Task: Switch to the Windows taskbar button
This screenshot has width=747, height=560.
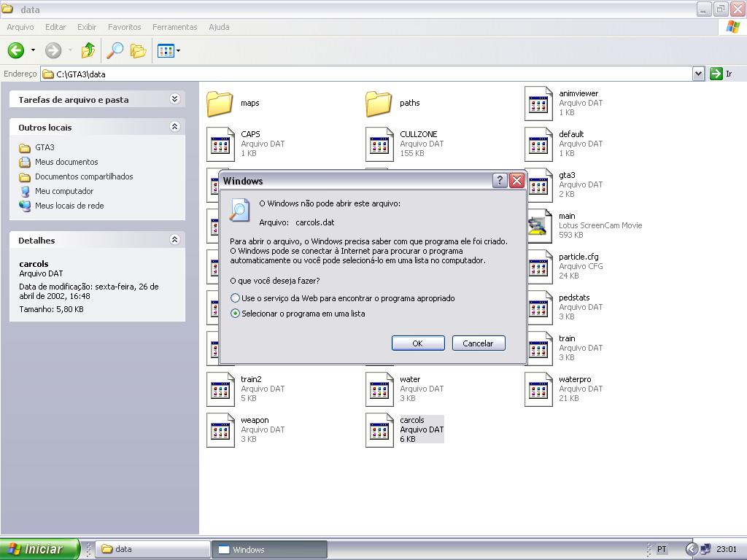Action: tap(269, 549)
